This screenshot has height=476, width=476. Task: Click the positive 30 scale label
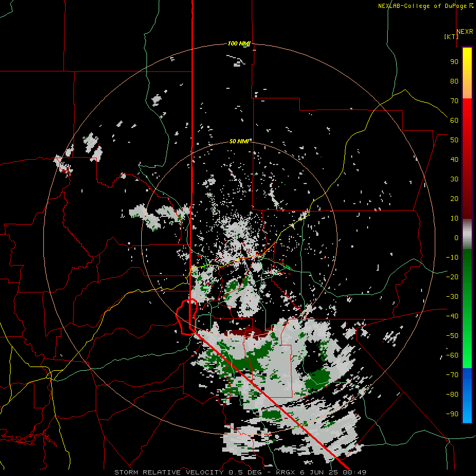(454, 179)
